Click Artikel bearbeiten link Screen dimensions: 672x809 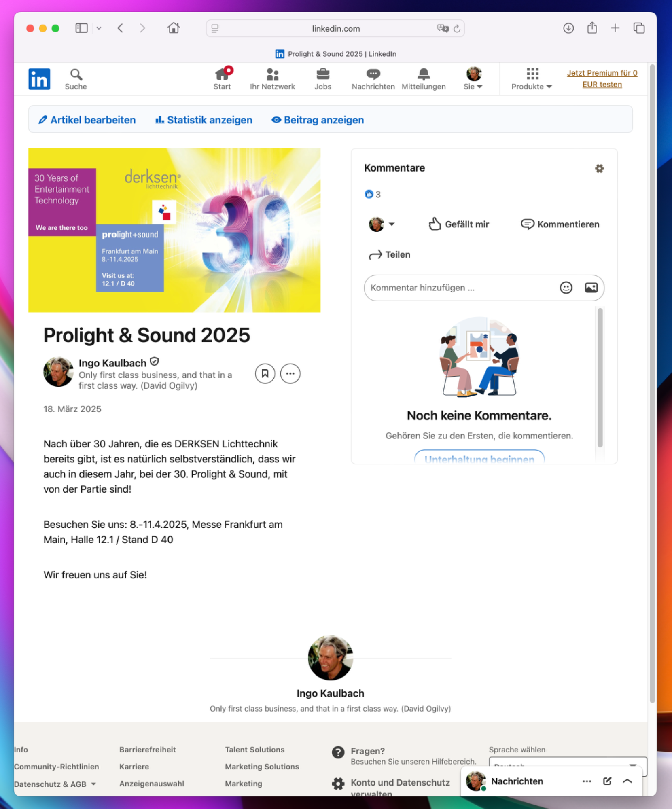(87, 120)
